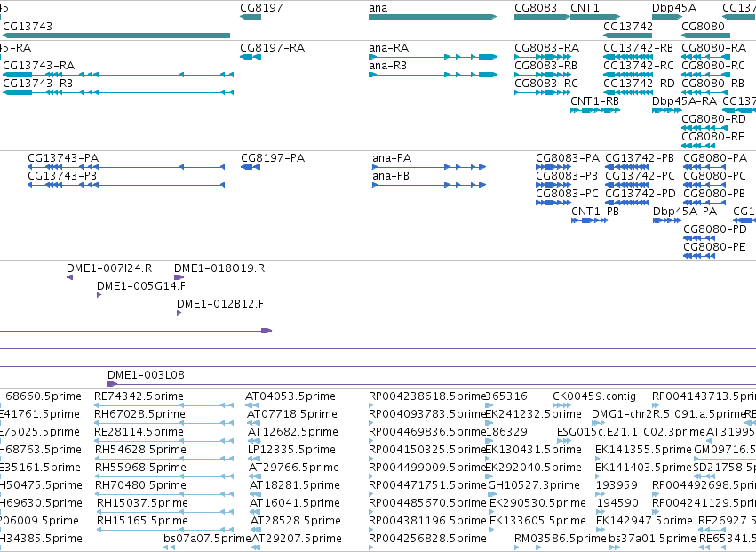Click EST LP12335.5prime
This screenshot has height=552, width=756.
[x=254, y=460]
